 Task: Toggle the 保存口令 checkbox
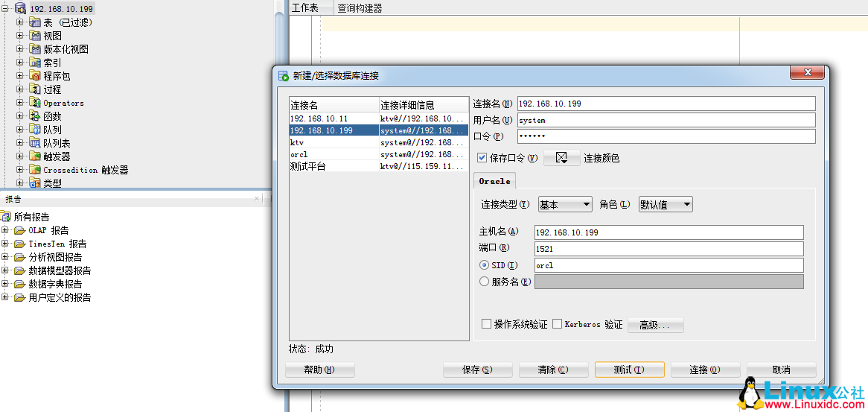coord(482,158)
